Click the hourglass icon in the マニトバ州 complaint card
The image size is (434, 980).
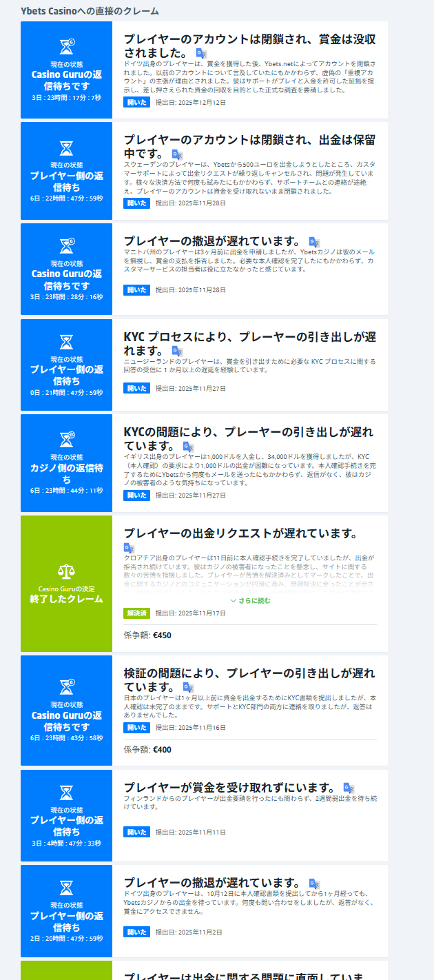[67, 246]
